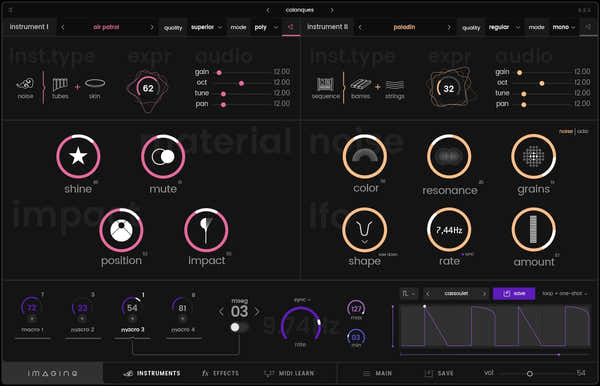The width and height of the screenshot is (600, 386).
Task: Open the MIDI Learn tab
Action: pos(289,373)
